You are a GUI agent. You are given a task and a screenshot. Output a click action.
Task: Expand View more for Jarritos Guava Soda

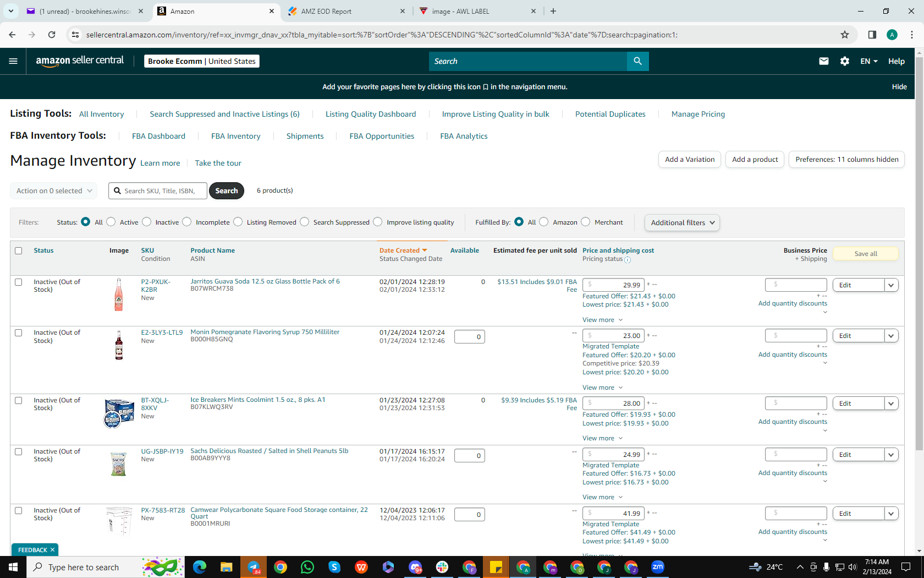coord(603,320)
